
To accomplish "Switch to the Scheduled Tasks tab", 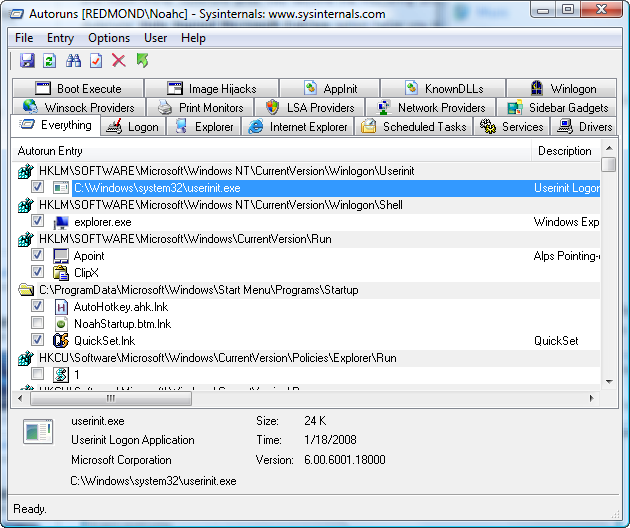I will click(413, 127).
